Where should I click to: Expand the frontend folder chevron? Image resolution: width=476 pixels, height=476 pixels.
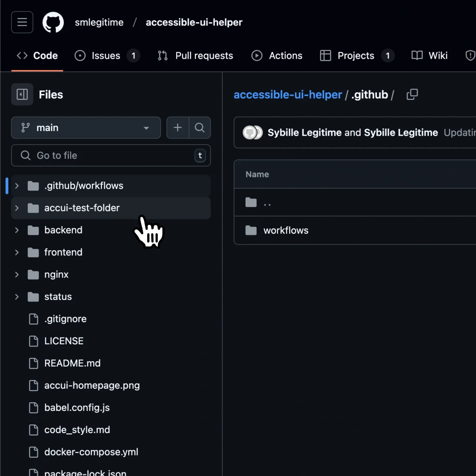point(17,252)
